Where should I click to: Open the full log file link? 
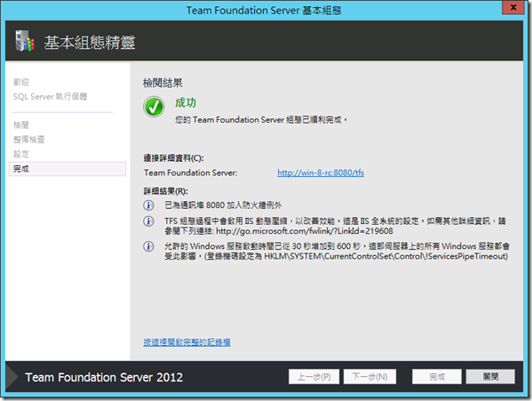click(x=187, y=342)
